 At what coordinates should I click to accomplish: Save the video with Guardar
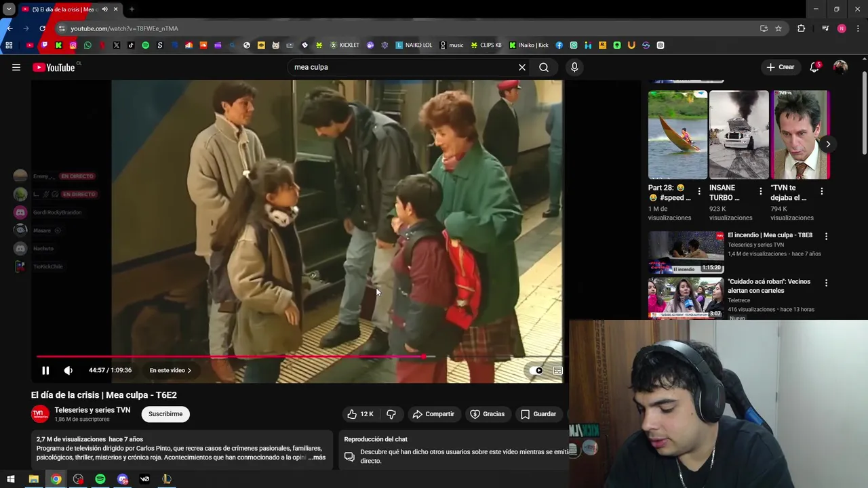pos(538,414)
